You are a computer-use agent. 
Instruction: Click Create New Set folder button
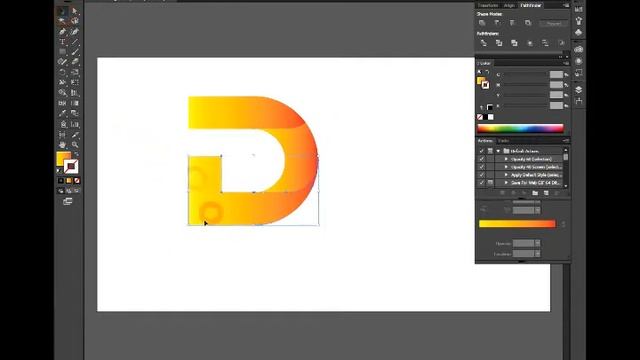point(535,193)
